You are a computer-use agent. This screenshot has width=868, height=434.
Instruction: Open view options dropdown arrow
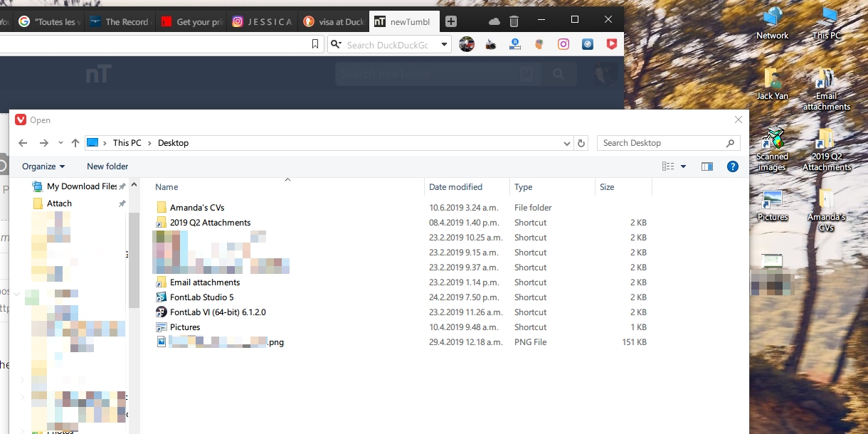(684, 166)
